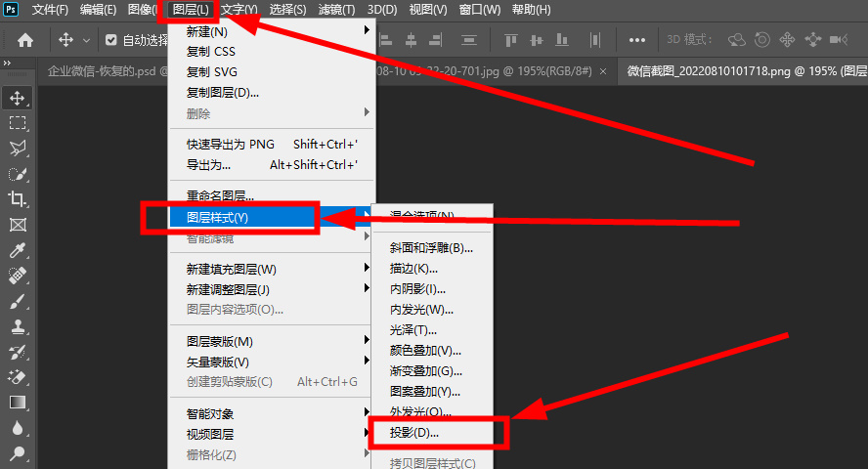The height and width of the screenshot is (469, 868).
Task: Select the Blur tool
Action: tap(18, 428)
